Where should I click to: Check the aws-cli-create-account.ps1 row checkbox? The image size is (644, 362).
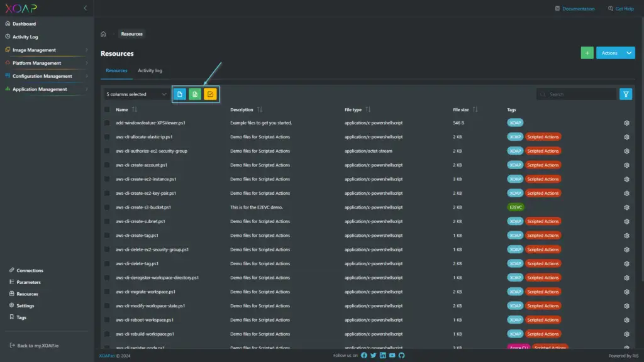coord(107,165)
